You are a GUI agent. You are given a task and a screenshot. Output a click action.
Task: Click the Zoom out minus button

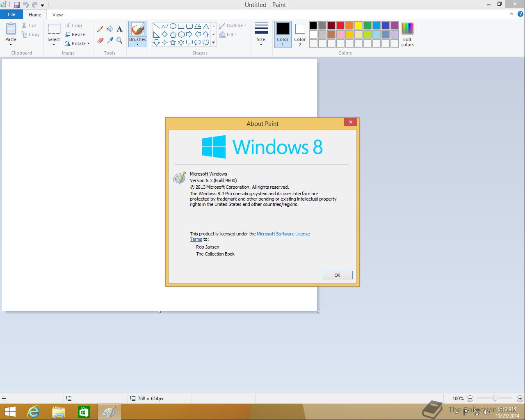click(x=470, y=398)
